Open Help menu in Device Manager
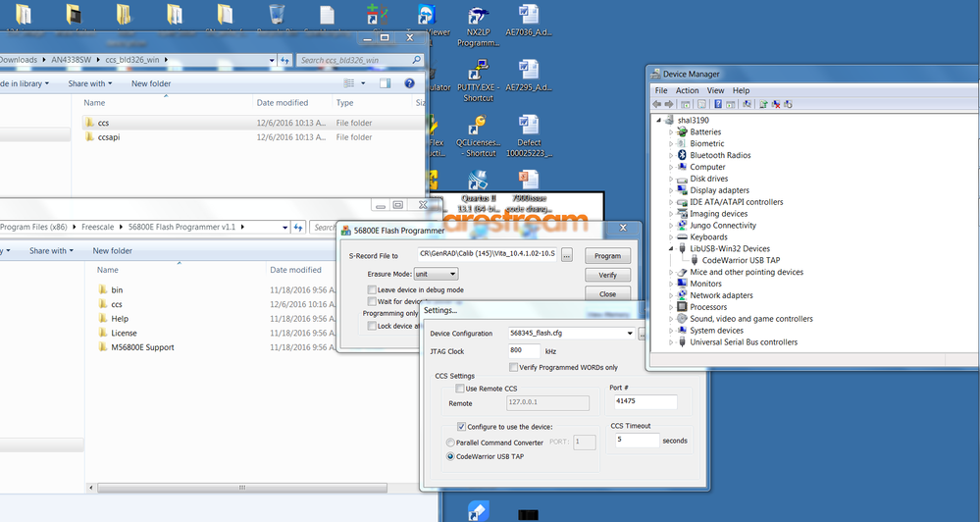 tap(741, 90)
